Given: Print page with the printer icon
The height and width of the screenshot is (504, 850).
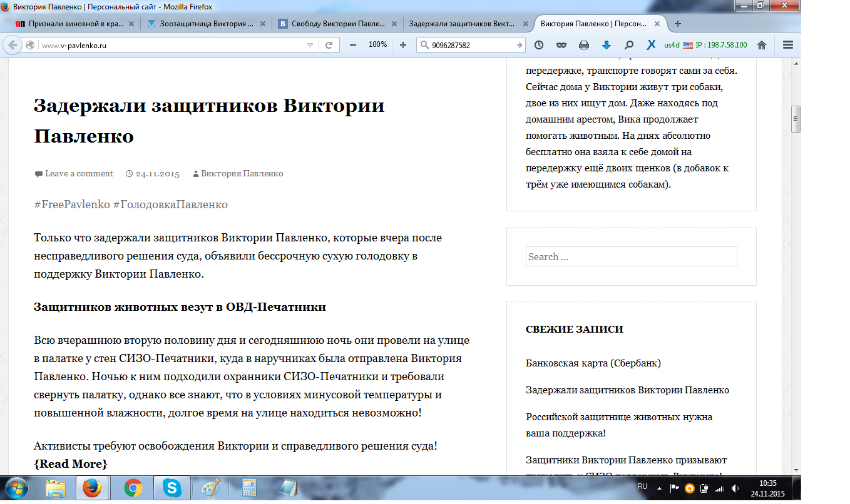Looking at the screenshot, I should point(584,45).
